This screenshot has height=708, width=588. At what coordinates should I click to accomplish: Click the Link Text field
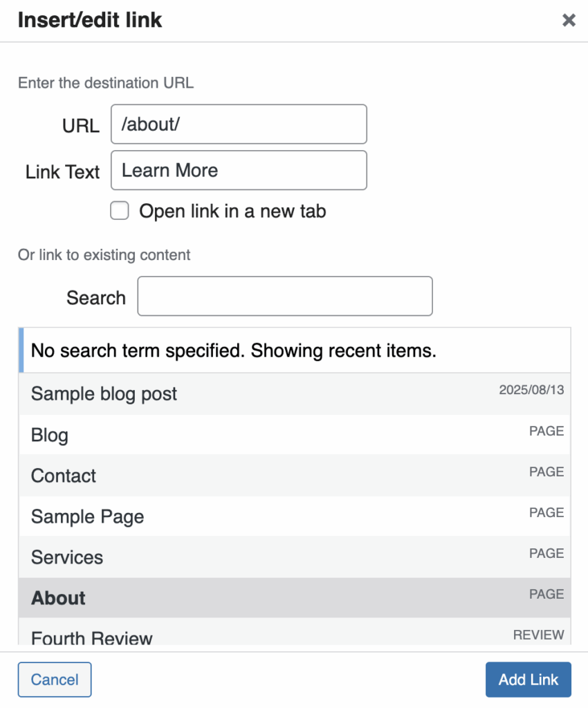[238, 170]
